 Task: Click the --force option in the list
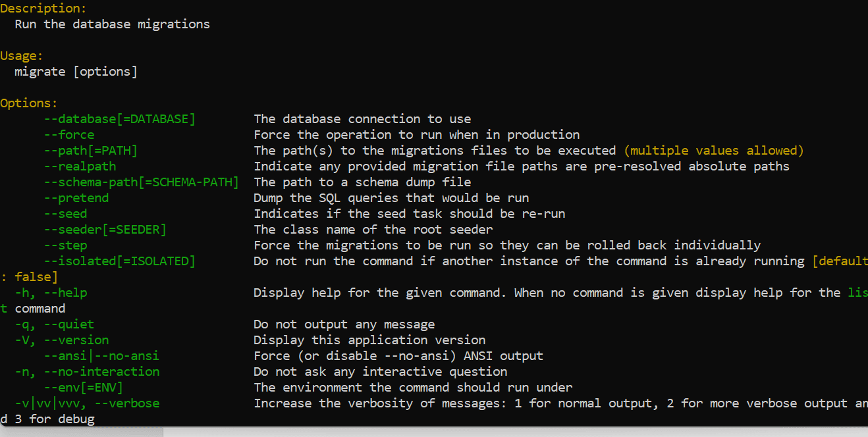69,135
